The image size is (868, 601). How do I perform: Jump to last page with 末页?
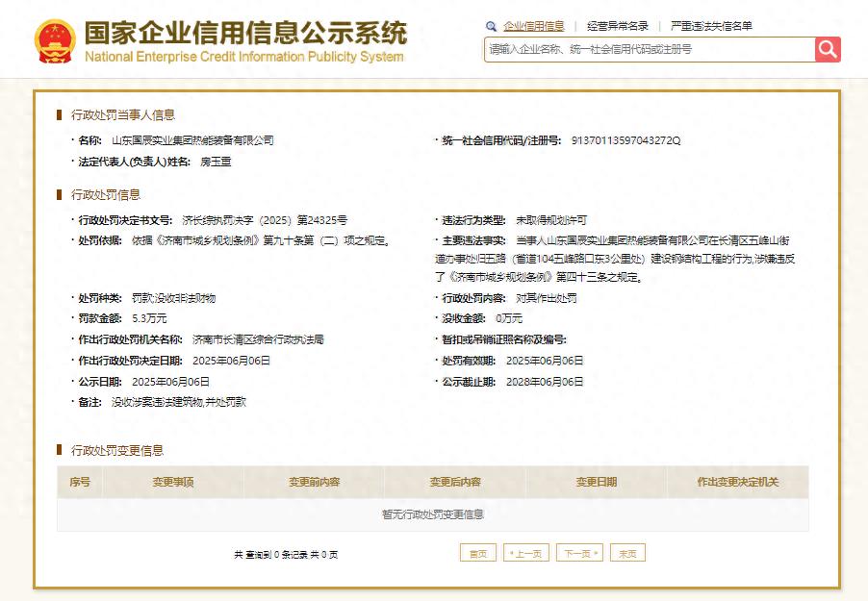[x=627, y=553]
